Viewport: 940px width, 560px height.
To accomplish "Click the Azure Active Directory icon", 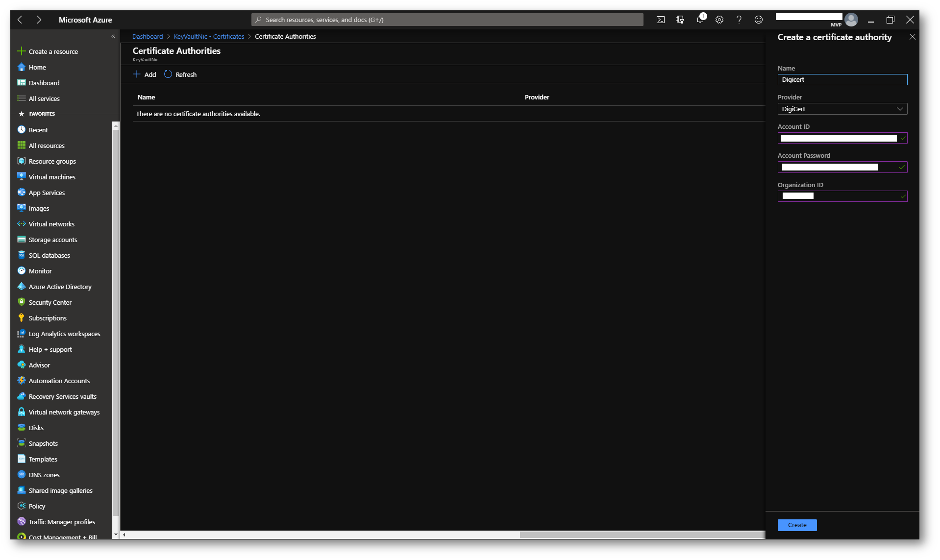I will tap(21, 287).
